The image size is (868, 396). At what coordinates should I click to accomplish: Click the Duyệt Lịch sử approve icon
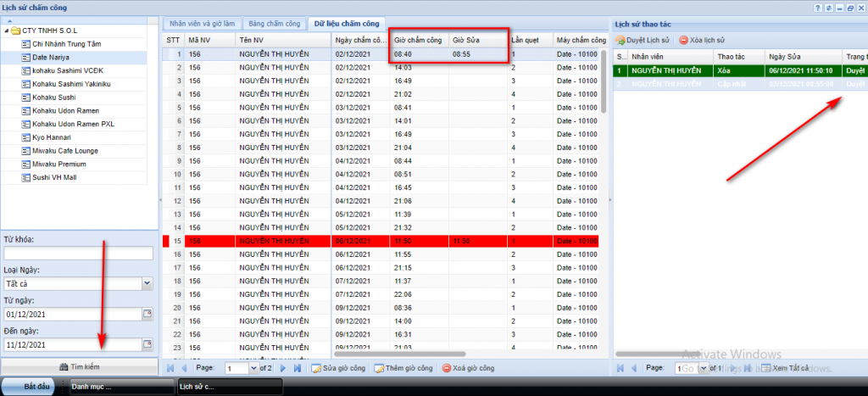[620, 41]
